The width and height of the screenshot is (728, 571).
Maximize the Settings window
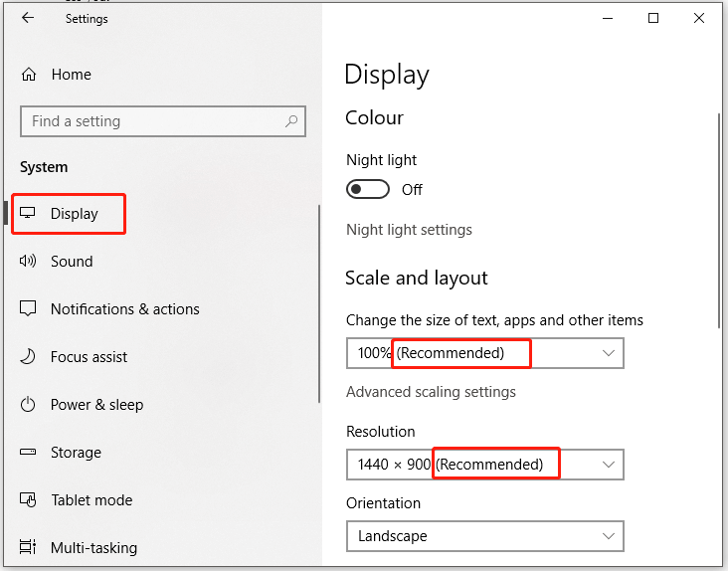pyautogui.click(x=653, y=18)
